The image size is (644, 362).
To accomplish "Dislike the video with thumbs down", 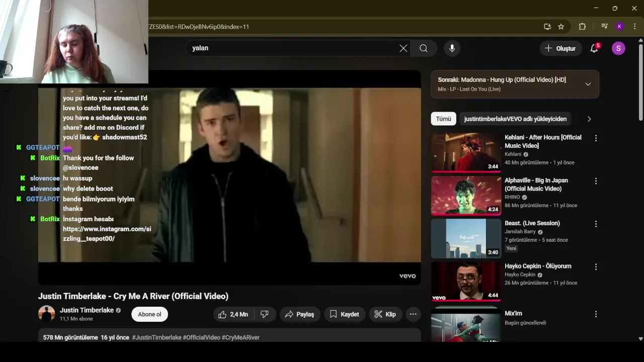I will [x=265, y=314].
